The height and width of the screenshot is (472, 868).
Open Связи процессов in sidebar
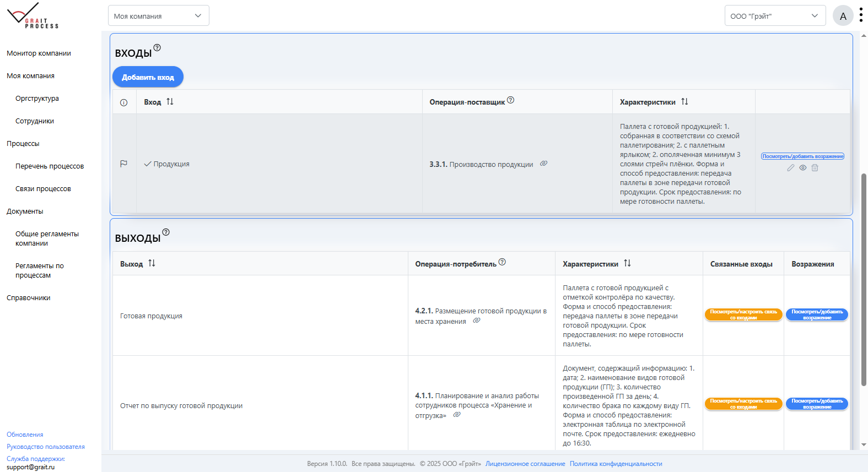[x=43, y=189]
